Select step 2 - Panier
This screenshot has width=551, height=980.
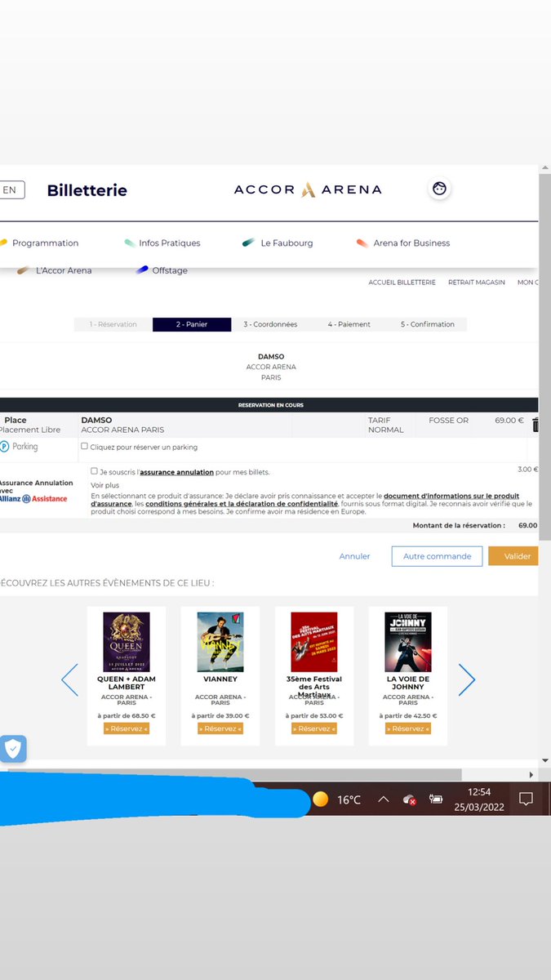pos(192,324)
